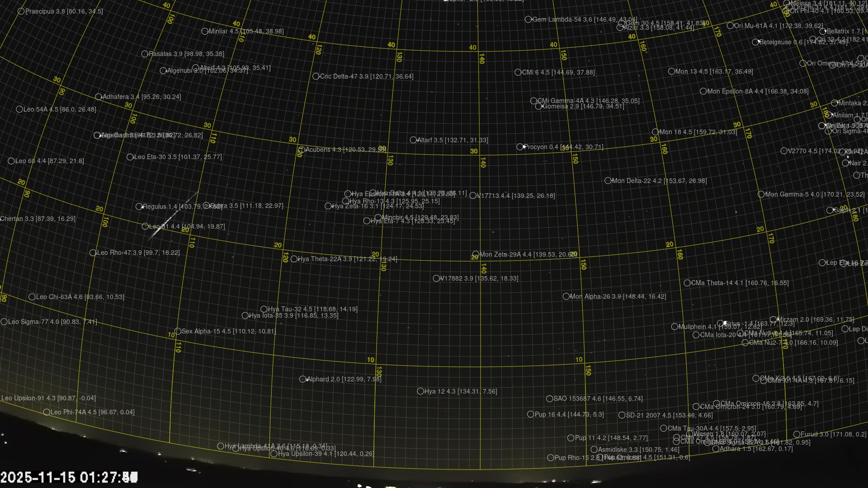Click the Praecipua star marker circle

[21, 11]
